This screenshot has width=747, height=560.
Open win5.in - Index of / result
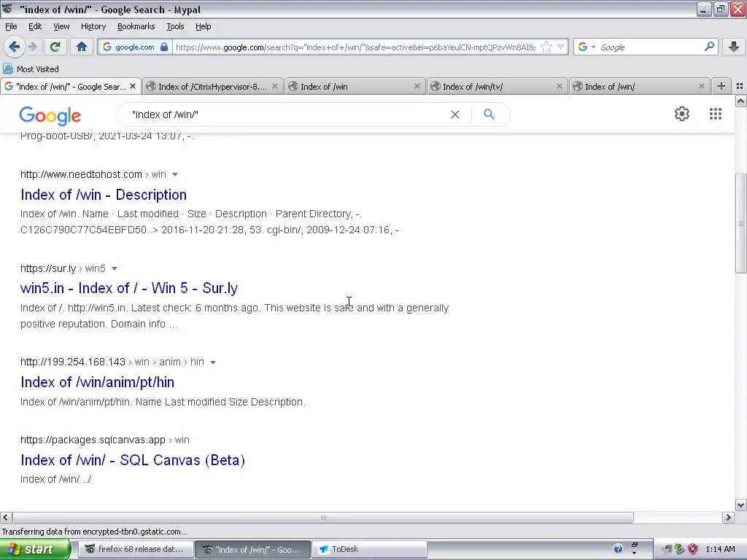click(x=128, y=288)
